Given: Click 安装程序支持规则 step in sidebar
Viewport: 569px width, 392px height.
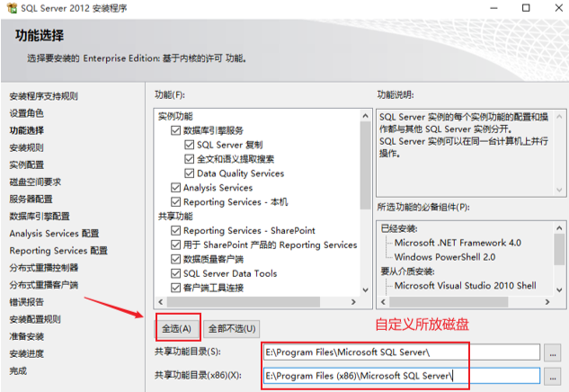Looking at the screenshot, I should (43, 96).
